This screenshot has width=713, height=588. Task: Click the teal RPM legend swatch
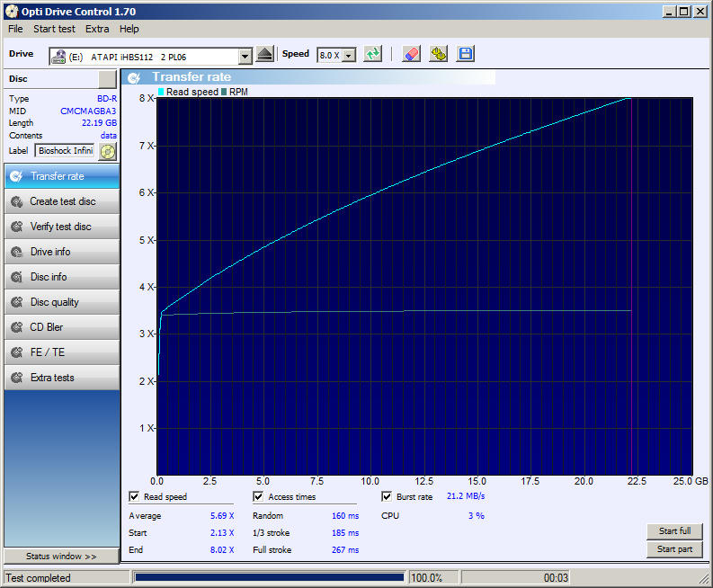[224, 92]
